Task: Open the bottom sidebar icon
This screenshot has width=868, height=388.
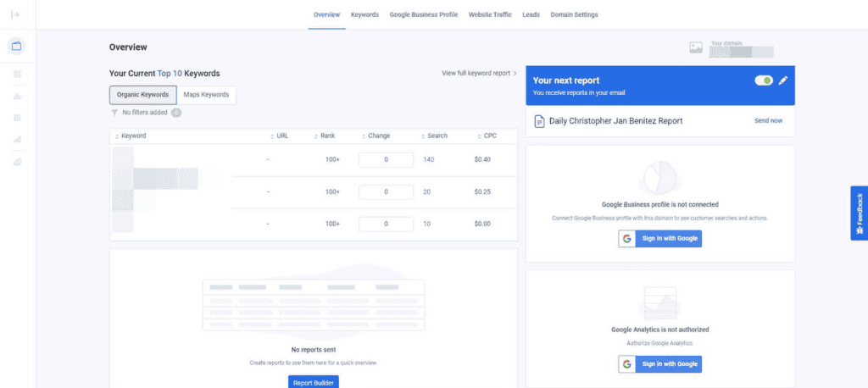Action: [17, 161]
